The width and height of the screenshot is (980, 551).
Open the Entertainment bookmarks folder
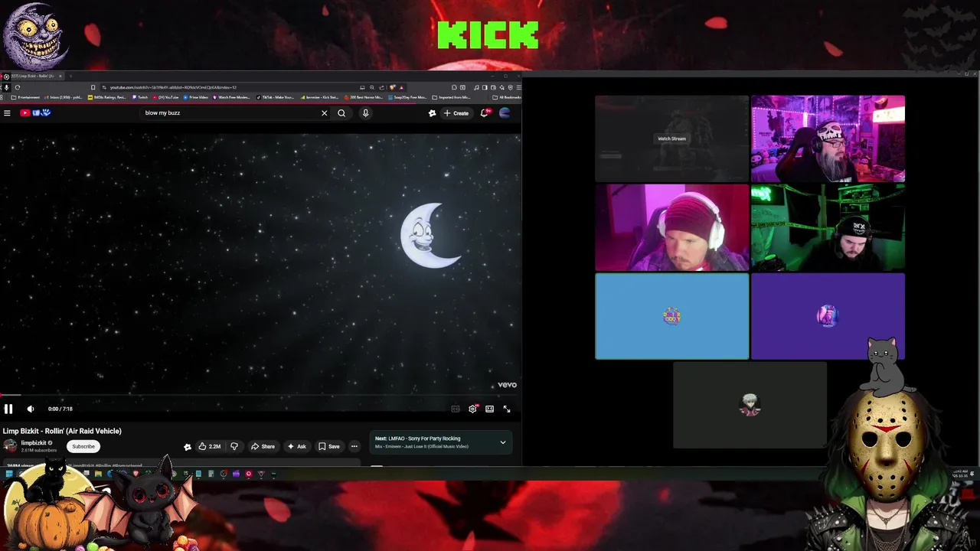tap(25, 97)
